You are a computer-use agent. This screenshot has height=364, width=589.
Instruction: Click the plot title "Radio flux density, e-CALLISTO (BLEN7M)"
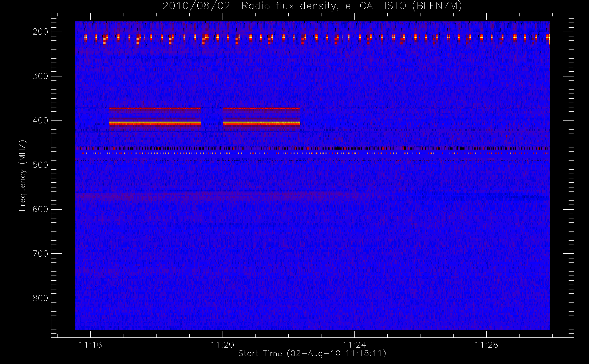coord(352,6)
